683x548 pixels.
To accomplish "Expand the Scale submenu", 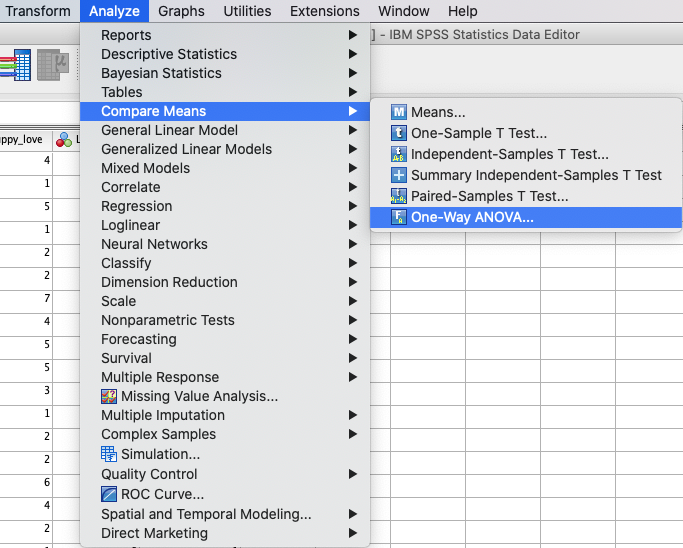I will pyautogui.click(x=225, y=301).
